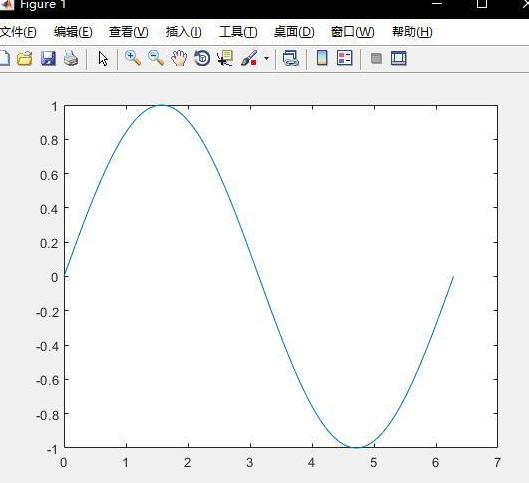Maximize the Figure 1 window
This screenshot has height=483, width=529.
[x=482, y=4]
